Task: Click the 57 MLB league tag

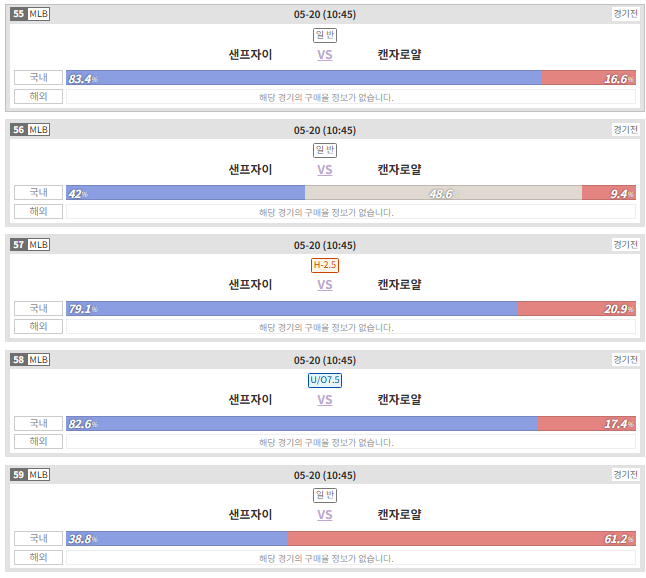Action: [x=30, y=245]
